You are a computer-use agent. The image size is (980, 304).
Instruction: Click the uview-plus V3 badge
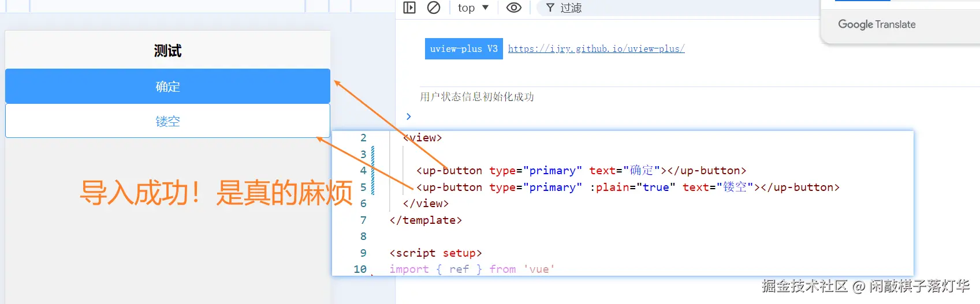[464, 48]
